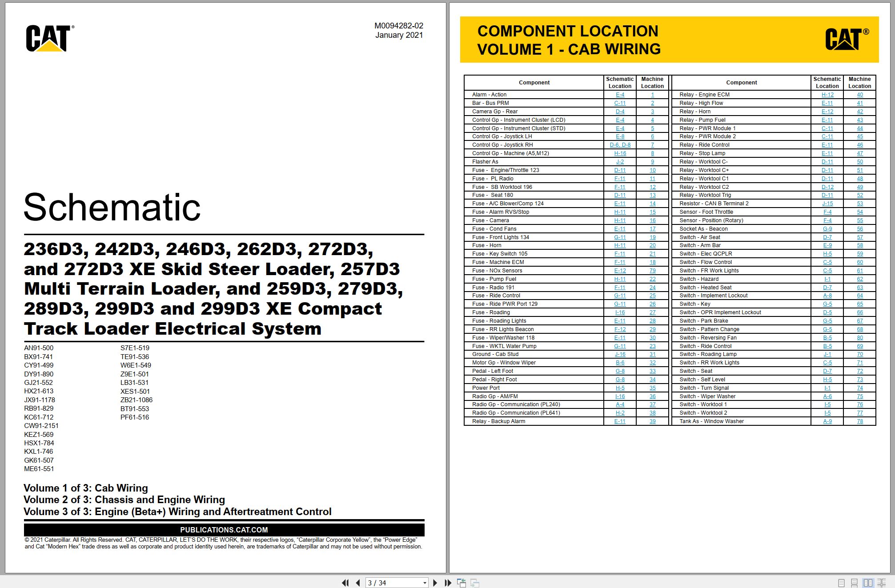The image size is (895, 588).
Task: Select serial prefix AN91-500
Action: click(x=39, y=348)
